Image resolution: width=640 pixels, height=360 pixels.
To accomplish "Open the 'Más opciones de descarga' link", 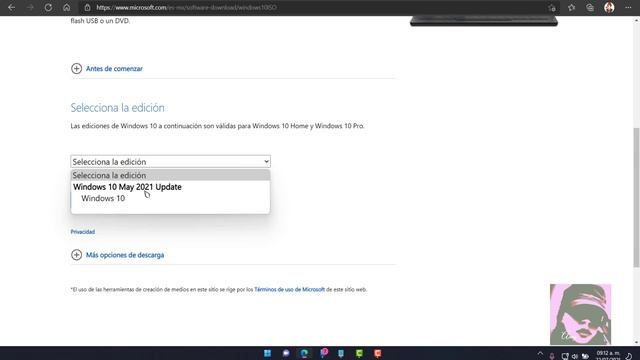I will (x=125, y=255).
